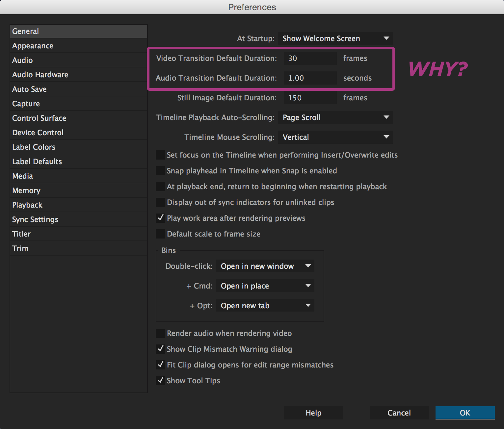504x429 pixels.
Task: Open Appearance preferences category
Action: [x=79, y=46]
